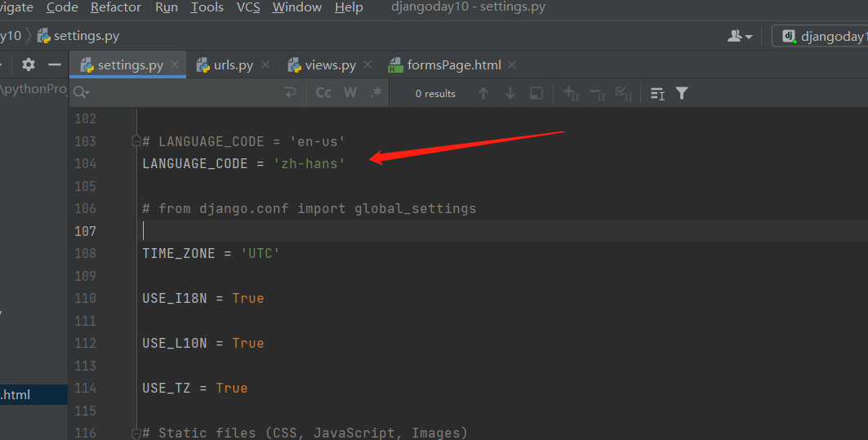Toggle whole Words (W) option
This screenshot has height=440, width=868.
349,93
